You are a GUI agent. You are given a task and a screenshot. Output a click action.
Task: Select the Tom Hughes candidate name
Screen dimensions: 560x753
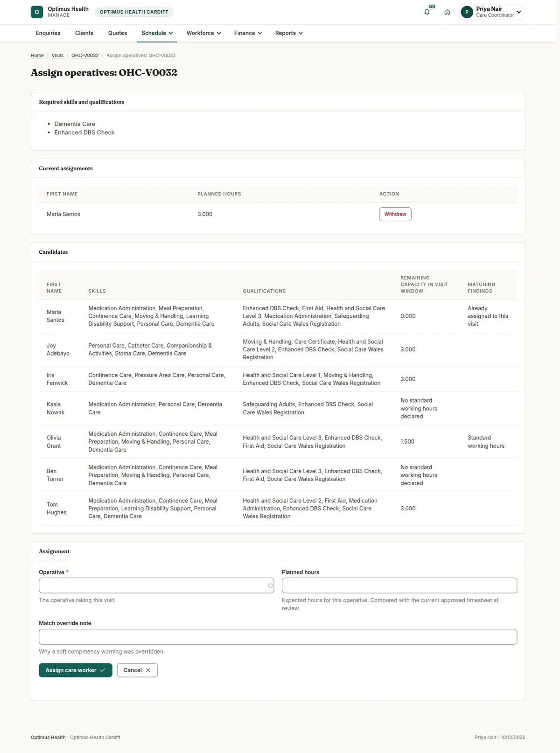tap(56, 509)
